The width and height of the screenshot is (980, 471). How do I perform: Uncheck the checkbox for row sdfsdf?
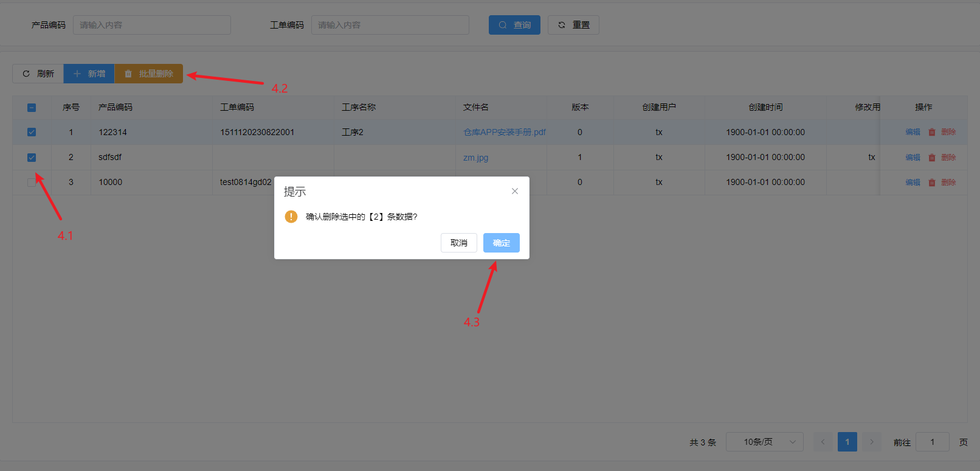[x=32, y=158]
